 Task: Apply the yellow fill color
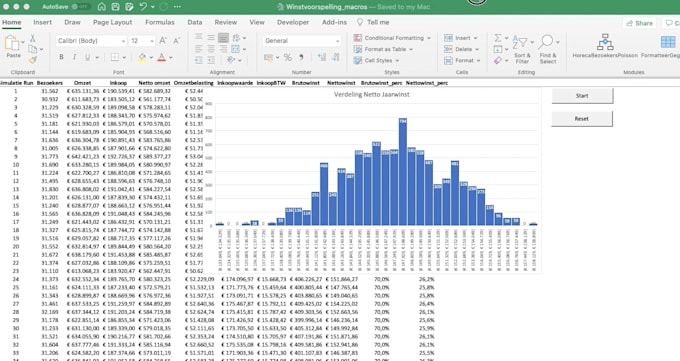[142, 57]
